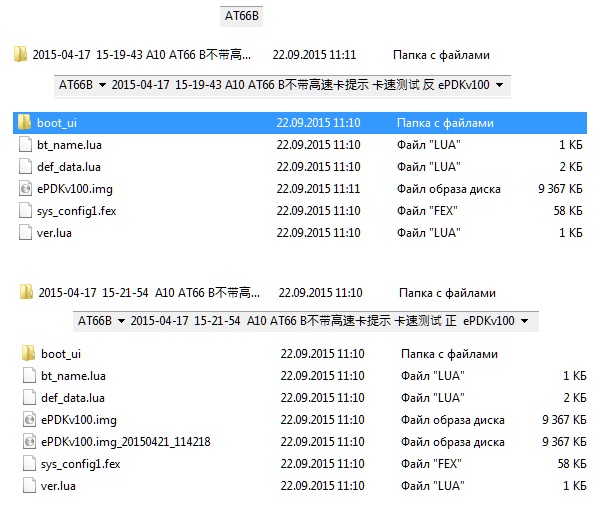
Task: Click the folder icon of 2015-04-17 15-21-54 folder
Action: [x=26, y=293]
